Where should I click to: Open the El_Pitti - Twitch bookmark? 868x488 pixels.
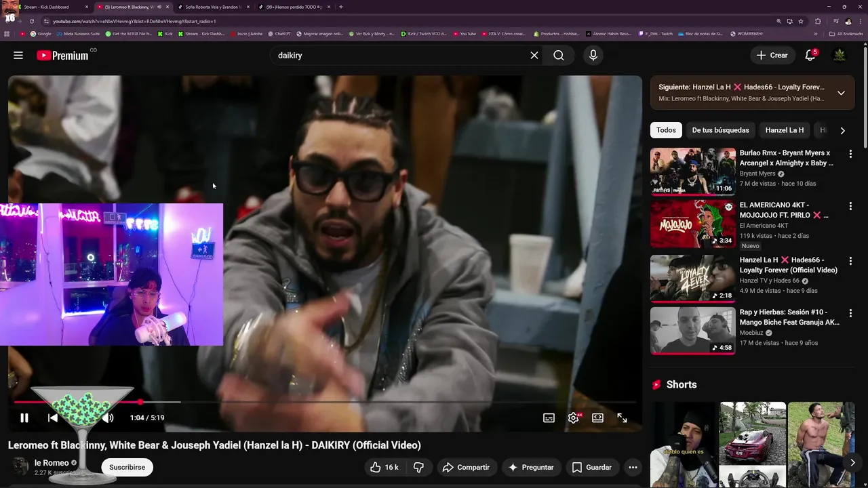click(x=656, y=34)
